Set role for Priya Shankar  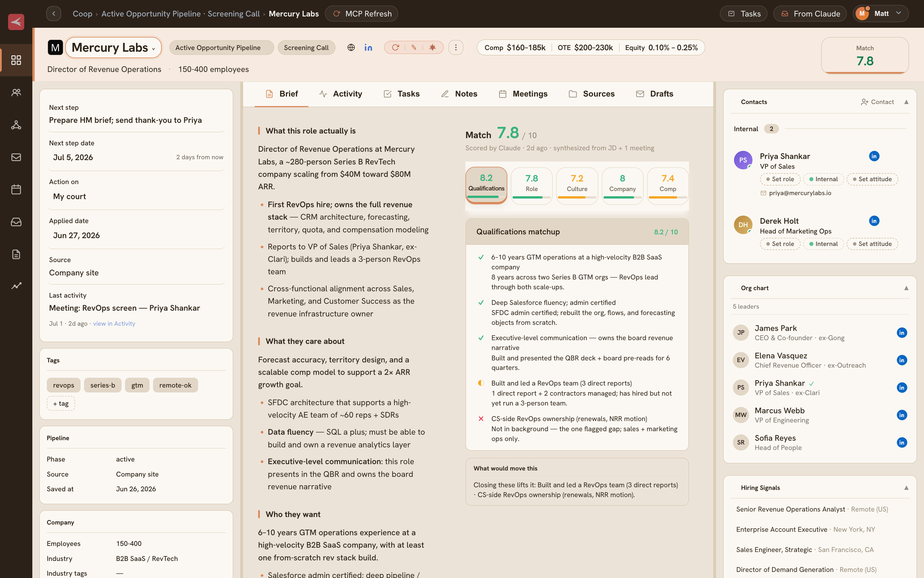(x=780, y=179)
